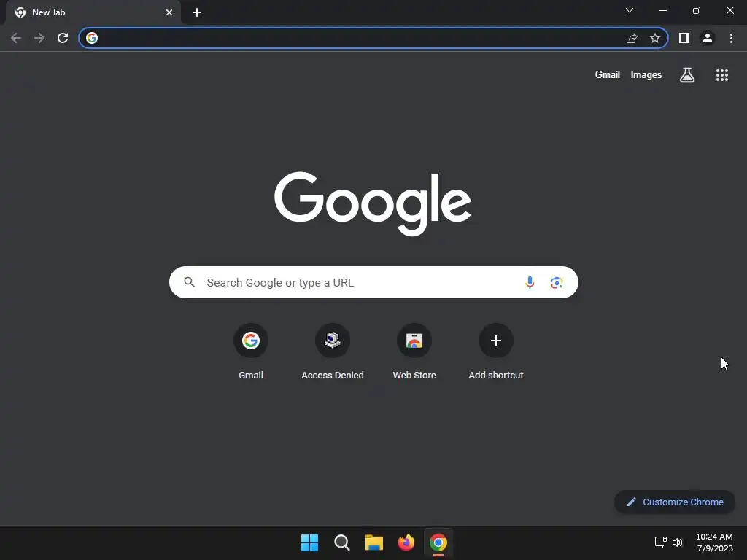Open the Chrome side panel icon
The image size is (747, 560).
click(x=684, y=38)
